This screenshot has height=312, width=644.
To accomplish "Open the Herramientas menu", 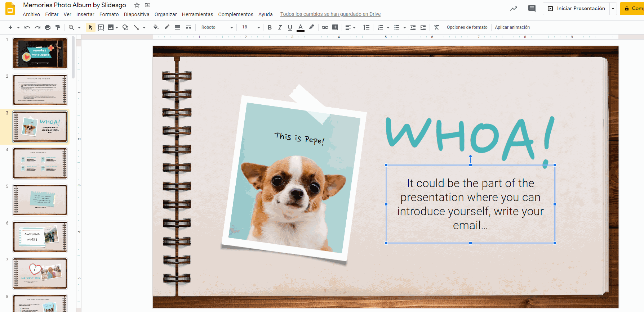I will point(197,14).
